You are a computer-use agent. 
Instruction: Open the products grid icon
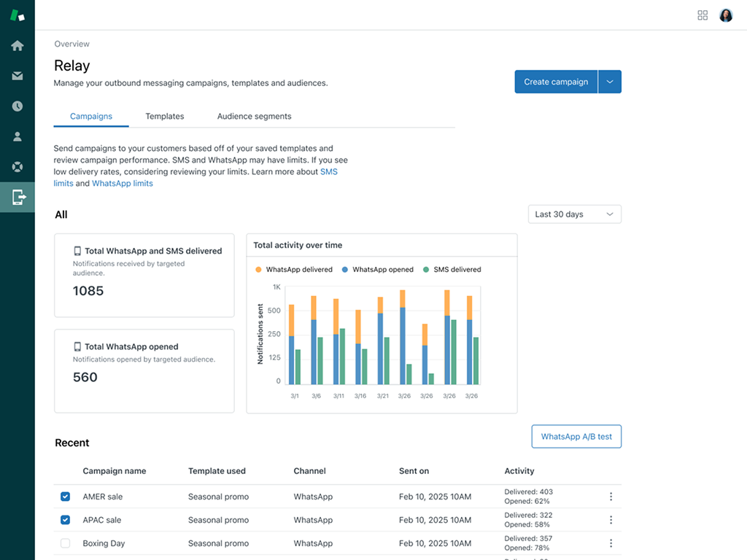pos(703,15)
